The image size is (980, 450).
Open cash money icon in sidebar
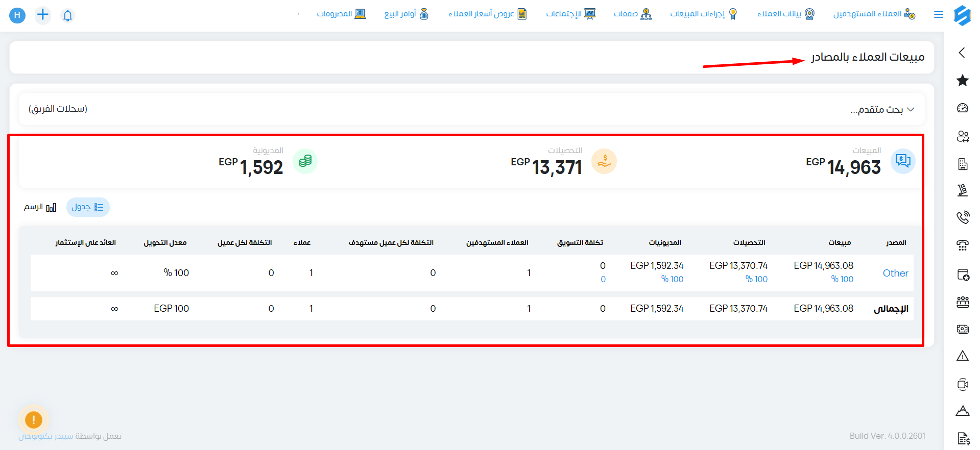[x=963, y=329]
